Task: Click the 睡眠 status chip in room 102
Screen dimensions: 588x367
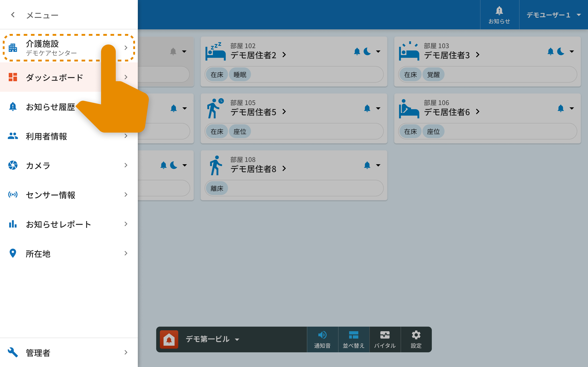Action: pyautogui.click(x=240, y=75)
